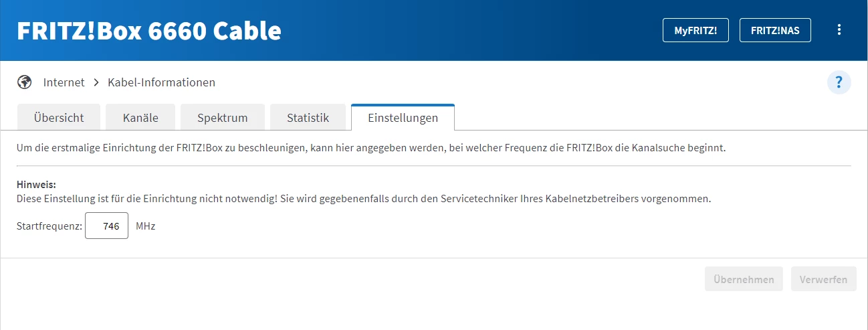Click the Verwerfen button
Screen dimensions: 868x330
(823, 279)
